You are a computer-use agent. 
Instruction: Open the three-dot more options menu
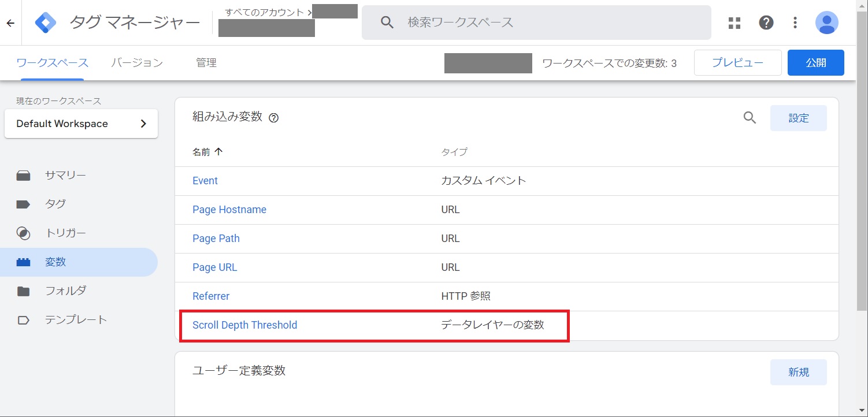(x=796, y=23)
